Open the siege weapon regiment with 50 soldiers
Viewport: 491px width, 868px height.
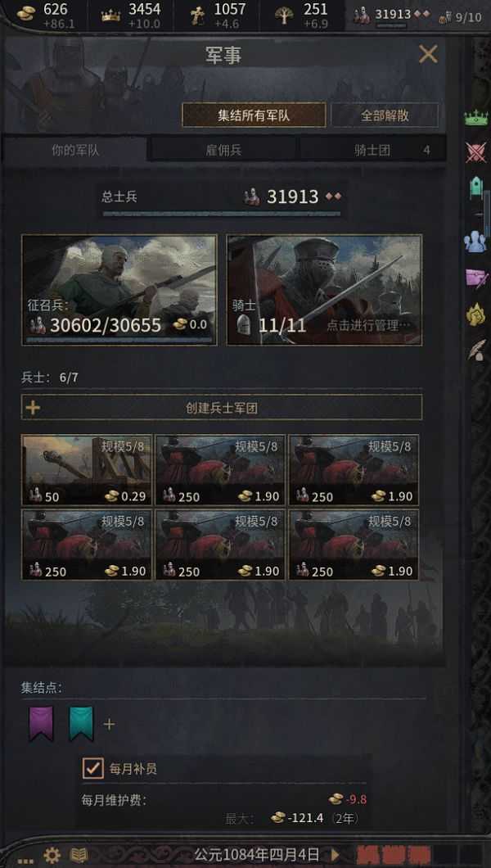86,470
